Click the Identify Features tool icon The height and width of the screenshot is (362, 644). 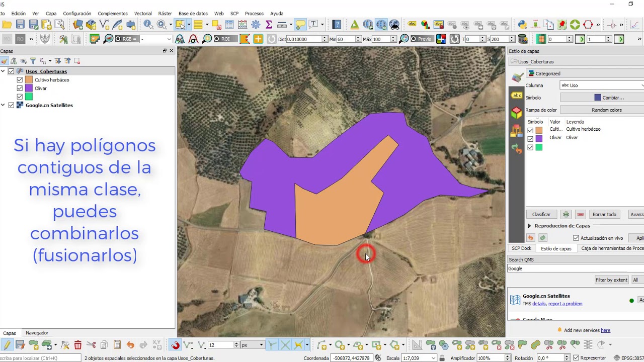click(148, 24)
